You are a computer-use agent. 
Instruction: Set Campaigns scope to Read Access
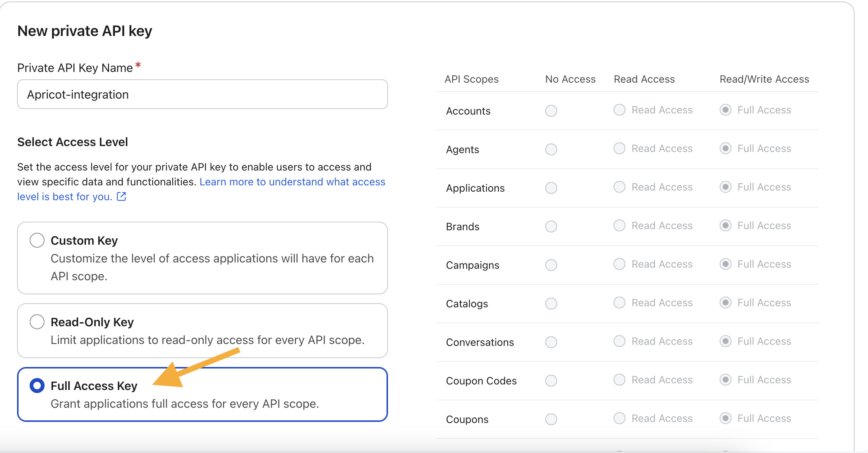tap(619, 264)
